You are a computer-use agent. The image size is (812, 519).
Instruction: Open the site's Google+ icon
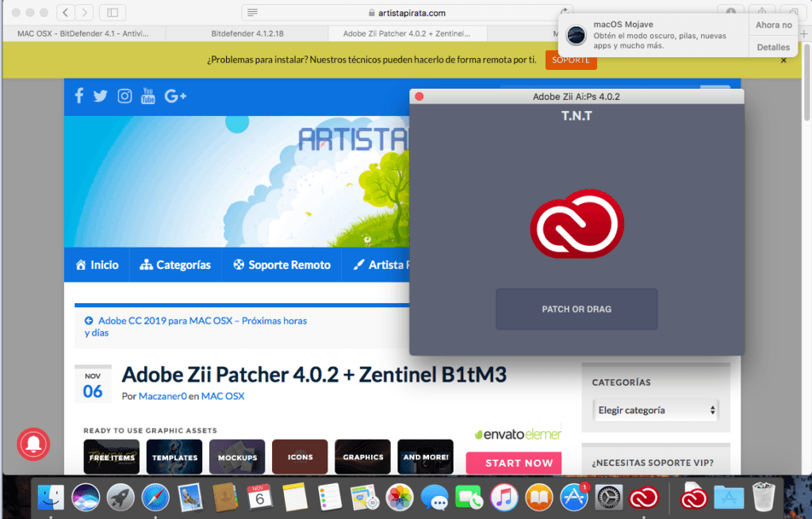click(x=175, y=96)
